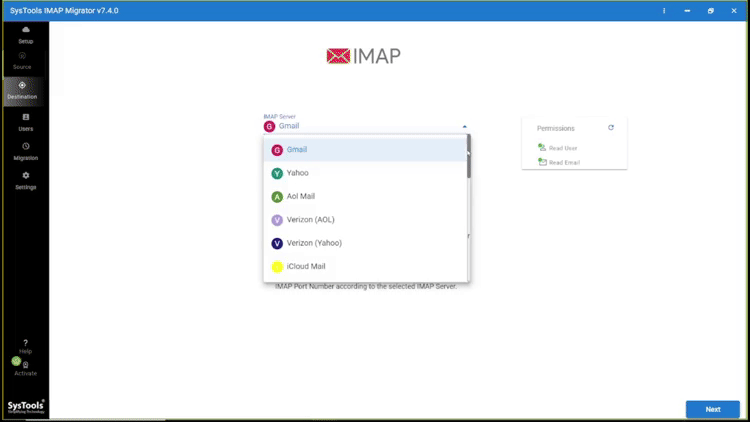Minimize the IMAP Migrator window
This screenshot has height=422, width=750.
pos(687,11)
